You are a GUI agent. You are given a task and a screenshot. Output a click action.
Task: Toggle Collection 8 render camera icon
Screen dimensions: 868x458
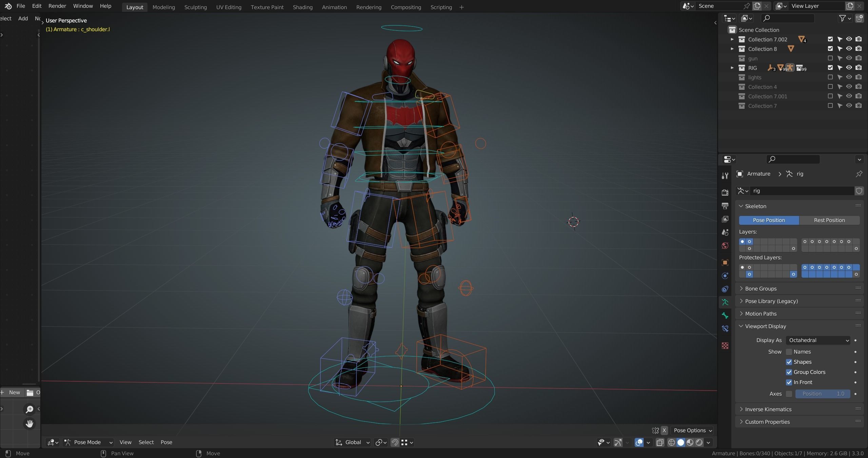pyautogui.click(x=859, y=49)
